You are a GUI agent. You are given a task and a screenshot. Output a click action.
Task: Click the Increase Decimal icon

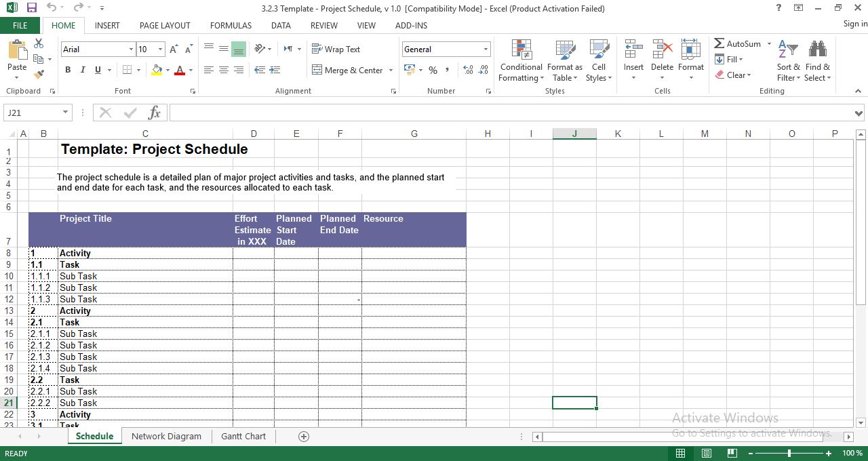(467, 70)
